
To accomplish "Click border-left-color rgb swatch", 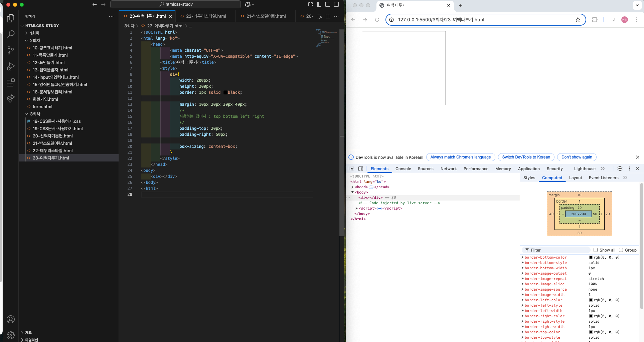I will click(x=591, y=300).
